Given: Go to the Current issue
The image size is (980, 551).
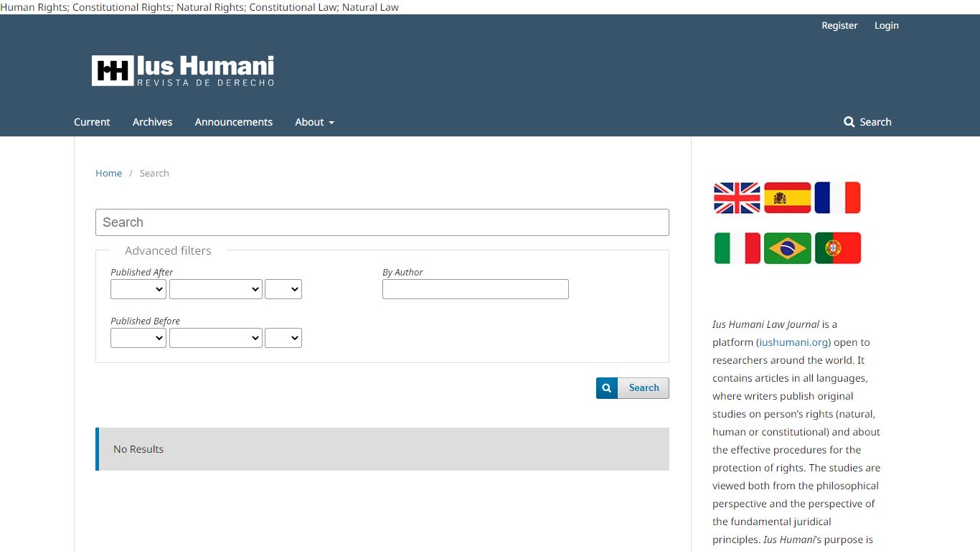Looking at the screenshot, I should [92, 122].
